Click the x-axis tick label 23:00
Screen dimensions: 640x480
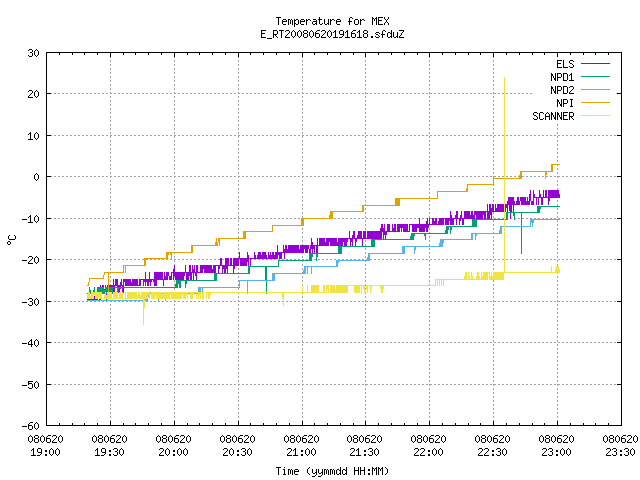coord(556,452)
